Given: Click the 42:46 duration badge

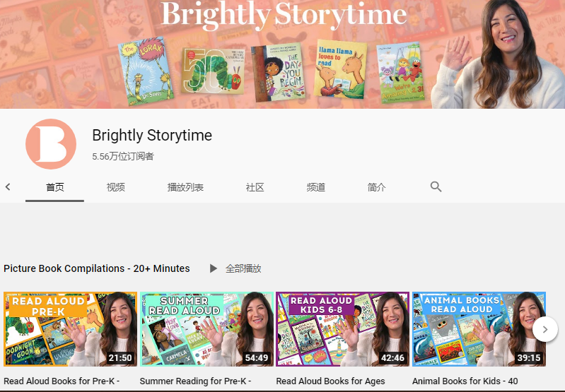Looking at the screenshot, I should (x=392, y=358).
